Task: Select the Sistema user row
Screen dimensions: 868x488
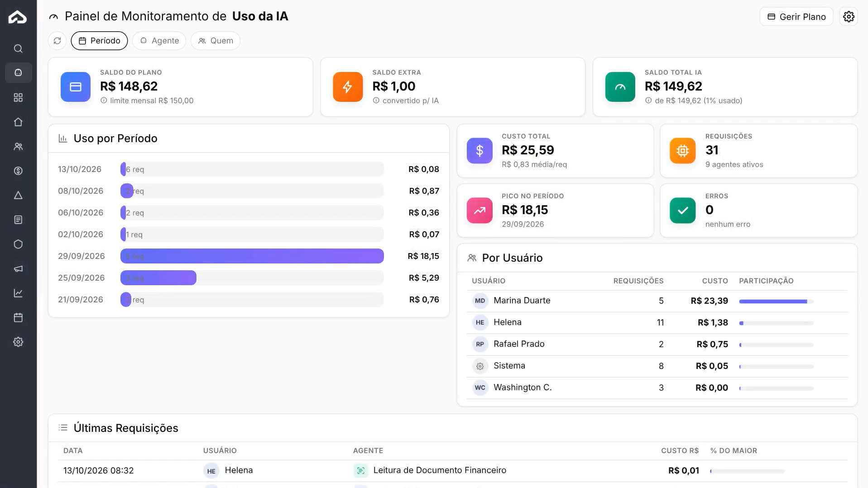Action: point(657,366)
